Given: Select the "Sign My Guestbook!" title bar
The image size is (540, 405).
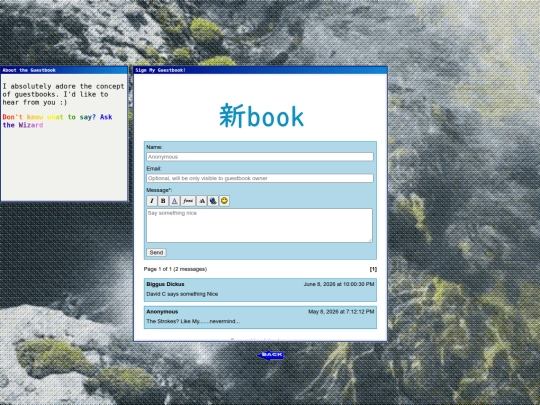Looking at the screenshot, I should pyautogui.click(x=260, y=70).
